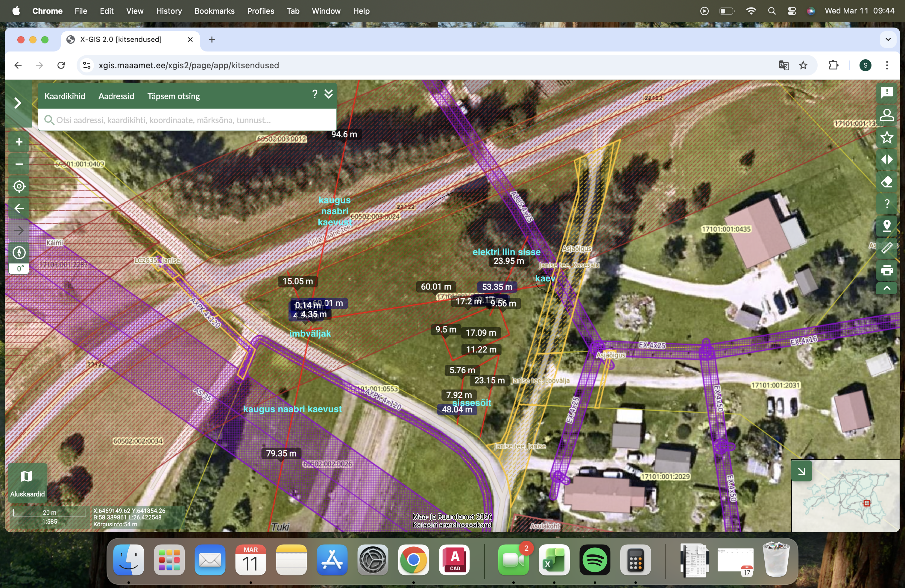Click the Täpsem otsing link
905x588 pixels.
pos(173,96)
